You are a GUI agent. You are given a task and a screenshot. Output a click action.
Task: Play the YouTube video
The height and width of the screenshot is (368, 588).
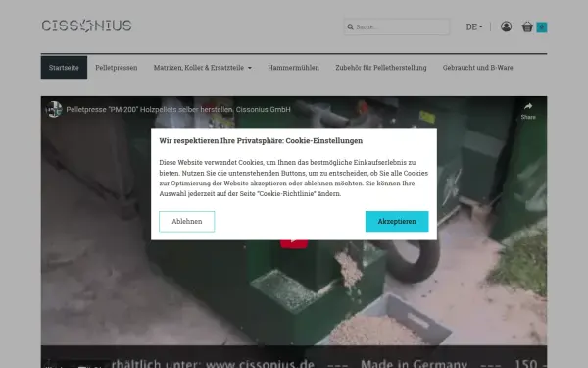pos(294,243)
